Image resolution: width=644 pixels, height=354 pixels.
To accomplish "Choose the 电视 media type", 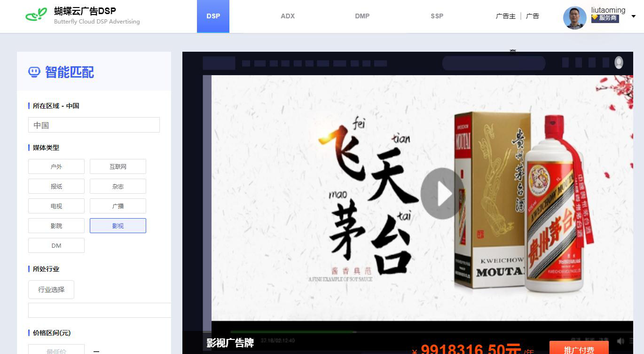I will coord(56,206).
